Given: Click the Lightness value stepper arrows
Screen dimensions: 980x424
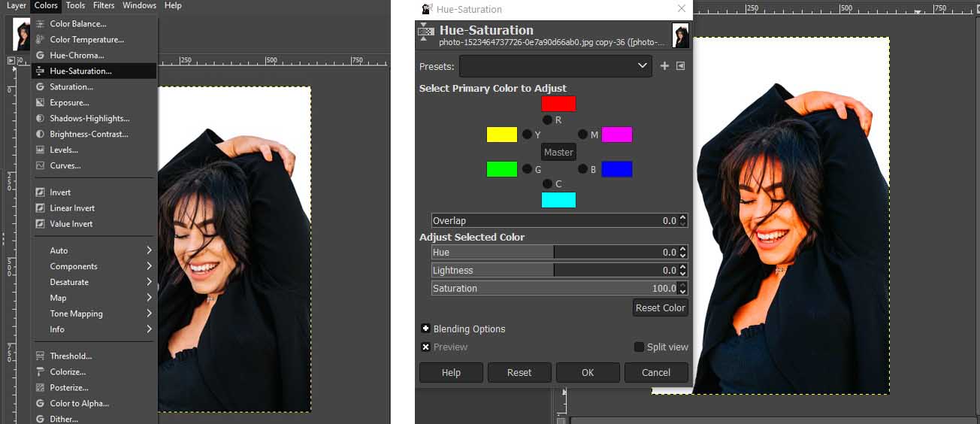Looking at the screenshot, I should (x=682, y=270).
